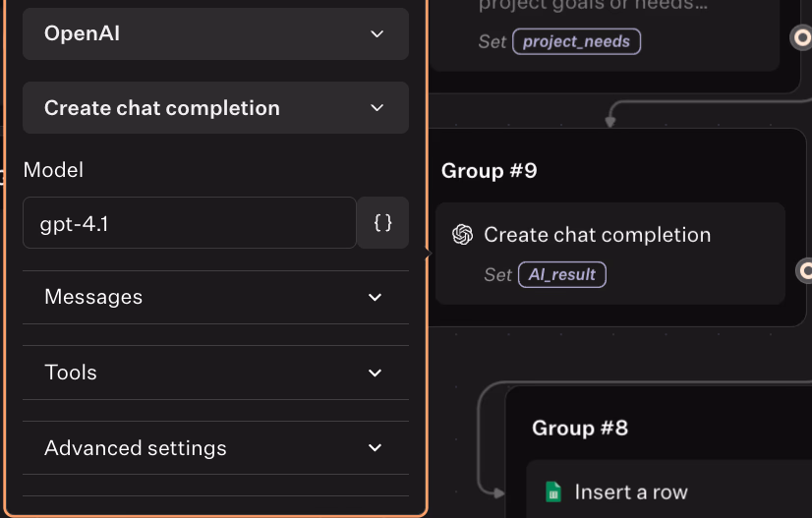Click the project_needs variable tag

coord(576,42)
